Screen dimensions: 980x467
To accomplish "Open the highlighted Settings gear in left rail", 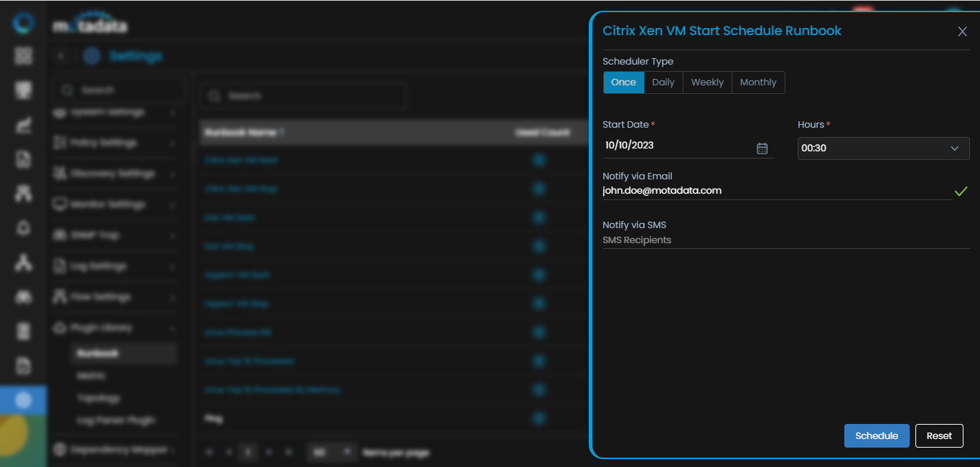I will [x=24, y=400].
